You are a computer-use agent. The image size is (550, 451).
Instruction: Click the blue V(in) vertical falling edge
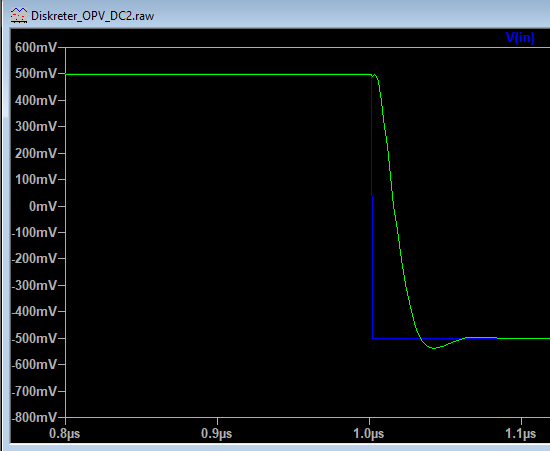click(372, 206)
